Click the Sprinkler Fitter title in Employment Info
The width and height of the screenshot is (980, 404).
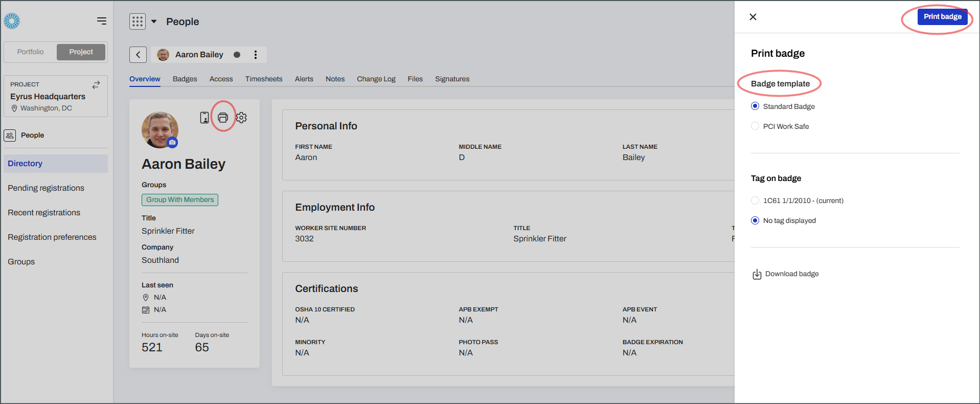pos(540,239)
